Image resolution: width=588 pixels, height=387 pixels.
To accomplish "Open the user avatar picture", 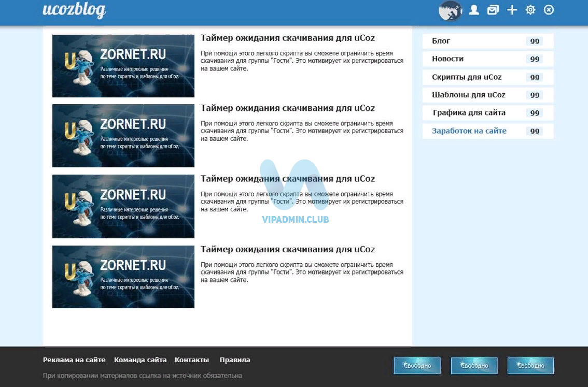I will [x=450, y=10].
